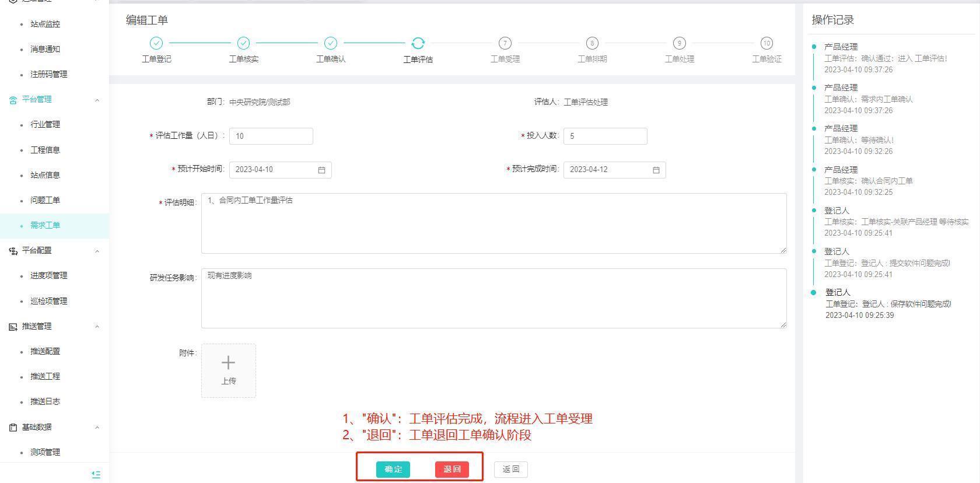Click step 7 工单受理 circle icon

pos(505,43)
